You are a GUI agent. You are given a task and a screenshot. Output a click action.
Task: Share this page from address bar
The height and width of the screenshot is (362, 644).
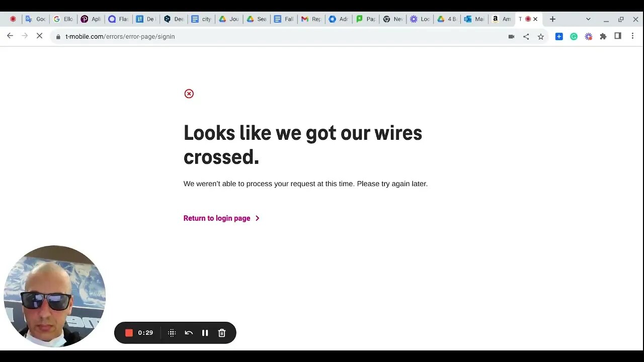(526, 37)
